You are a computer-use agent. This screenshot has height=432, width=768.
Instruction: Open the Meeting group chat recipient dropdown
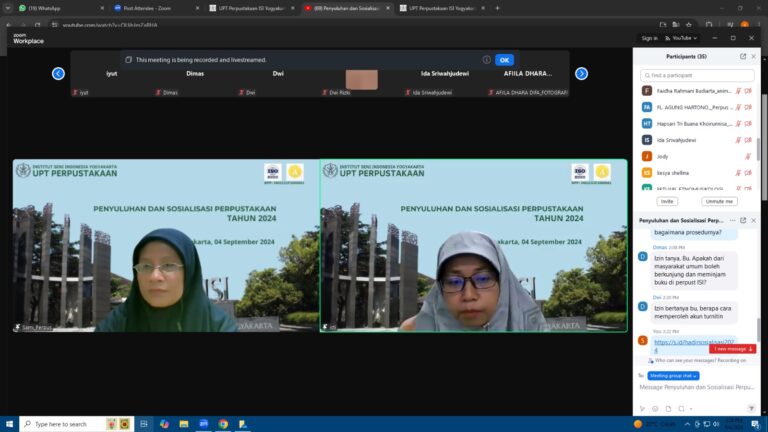(675, 375)
